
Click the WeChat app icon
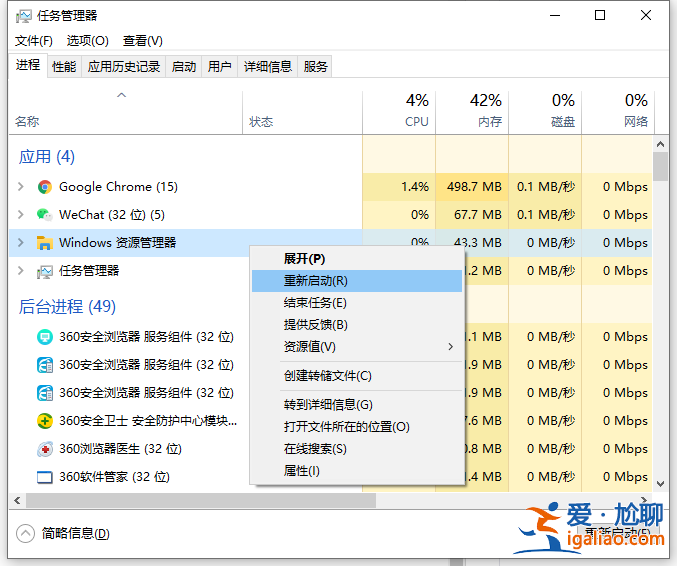[44, 215]
